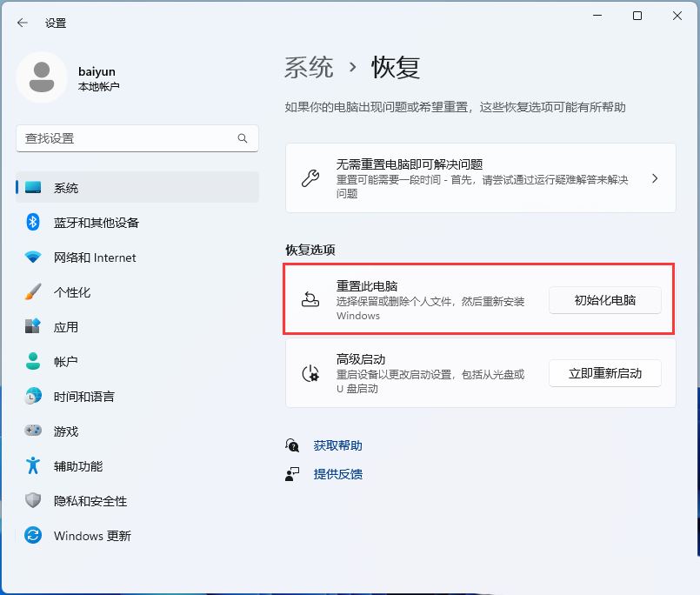Close the Settings window
This screenshot has width=700, height=595.
[x=677, y=16]
